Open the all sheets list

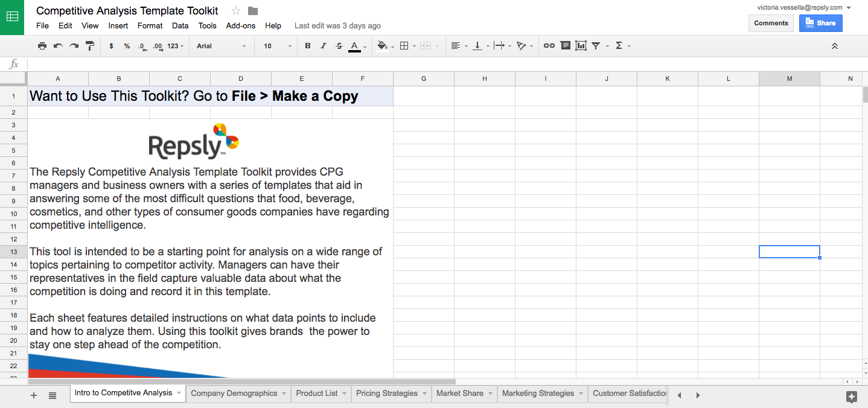(53, 395)
